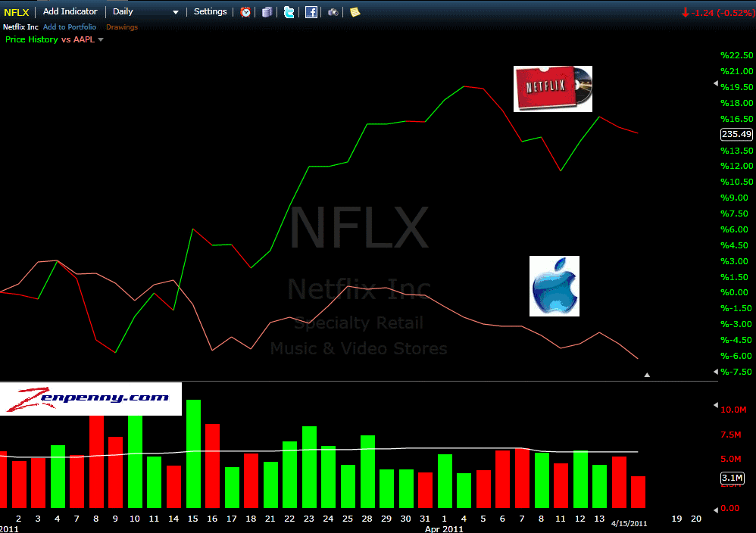Click the green volume bar above date 23
756x533 pixels.
pos(310,467)
